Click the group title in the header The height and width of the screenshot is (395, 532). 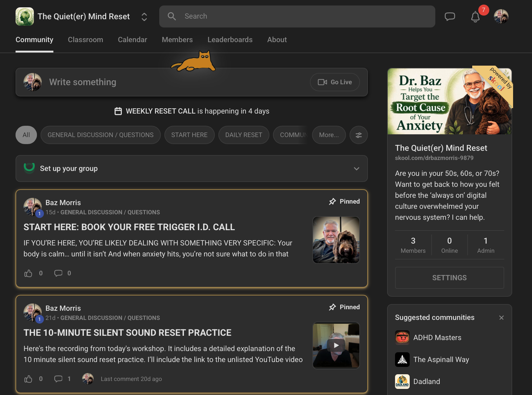point(84,16)
